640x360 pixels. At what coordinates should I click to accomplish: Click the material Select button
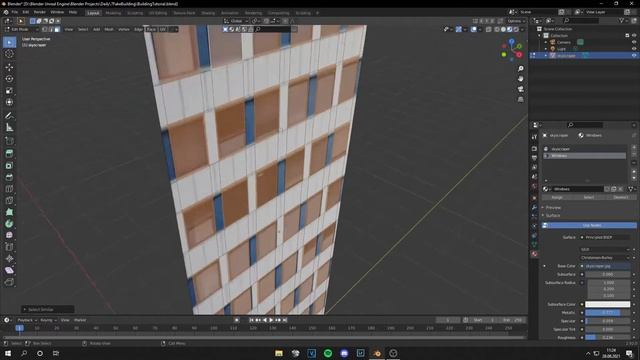coord(589,198)
